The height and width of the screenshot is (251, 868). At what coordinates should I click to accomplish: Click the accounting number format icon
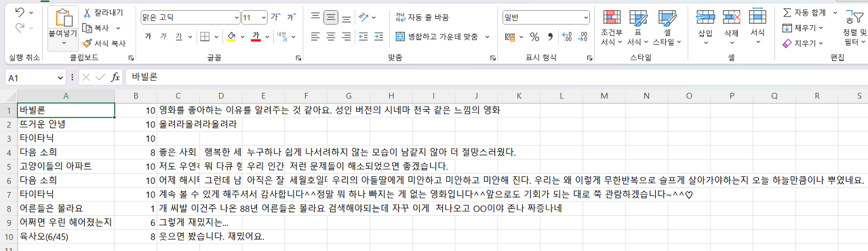[x=511, y=37]
